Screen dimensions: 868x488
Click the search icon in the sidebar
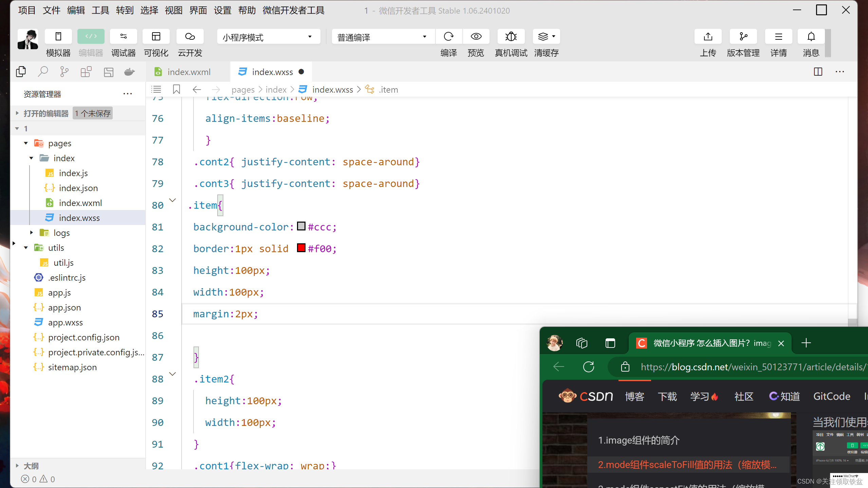(43, 72)
